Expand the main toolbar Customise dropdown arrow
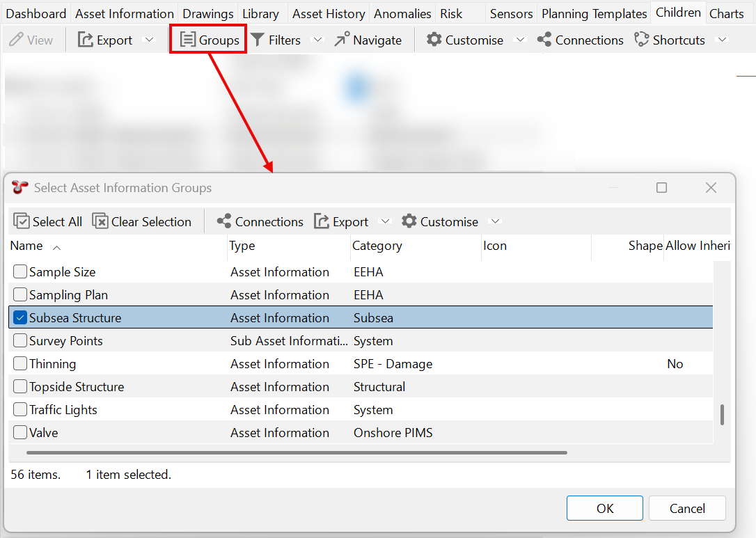Image resolution: width=756 pixels, height=538 pixels. tap(520, 40)
